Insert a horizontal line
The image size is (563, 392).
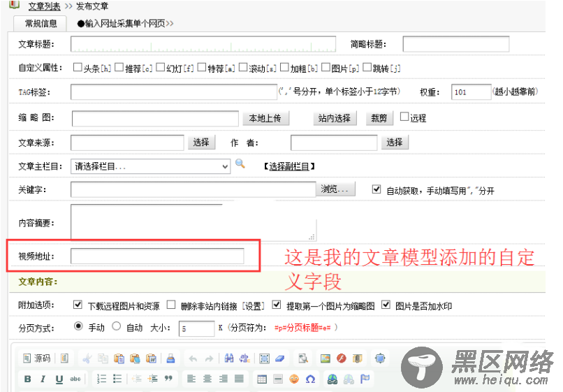click(278, 379)
